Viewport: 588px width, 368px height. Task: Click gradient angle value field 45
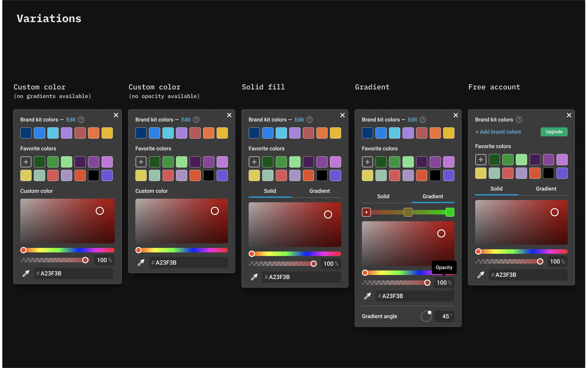(444, 316)
